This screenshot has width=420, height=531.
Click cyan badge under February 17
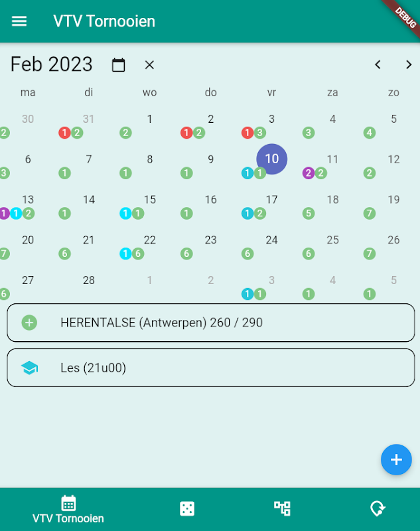tap(247, 213)
